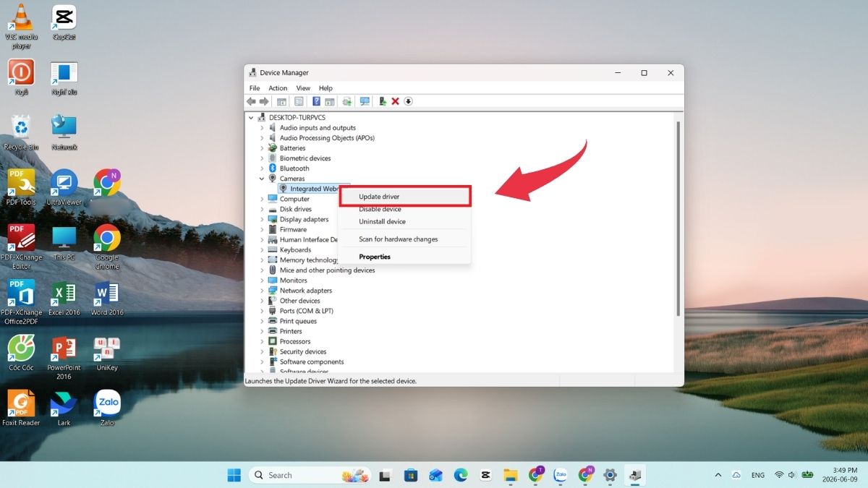Collapse the Cameras node chevron

pyautogui.click(x=262, y=179)
